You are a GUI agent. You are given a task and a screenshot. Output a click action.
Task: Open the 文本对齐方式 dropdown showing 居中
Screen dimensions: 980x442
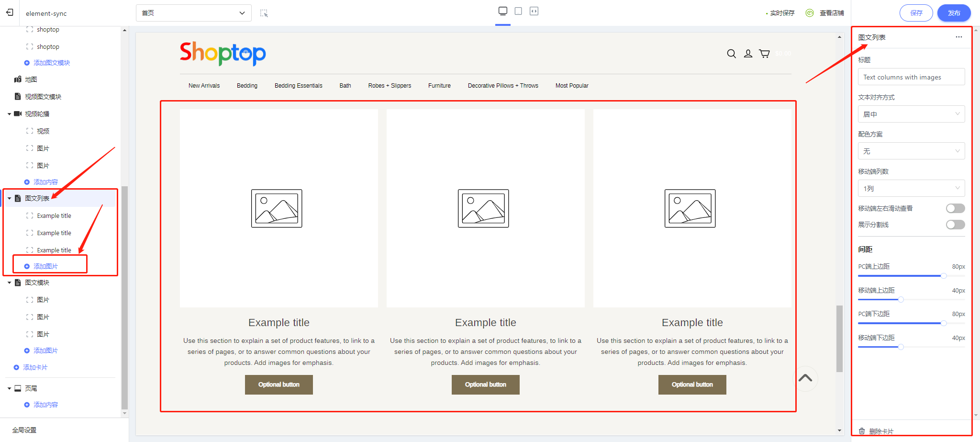pos(911,114)
